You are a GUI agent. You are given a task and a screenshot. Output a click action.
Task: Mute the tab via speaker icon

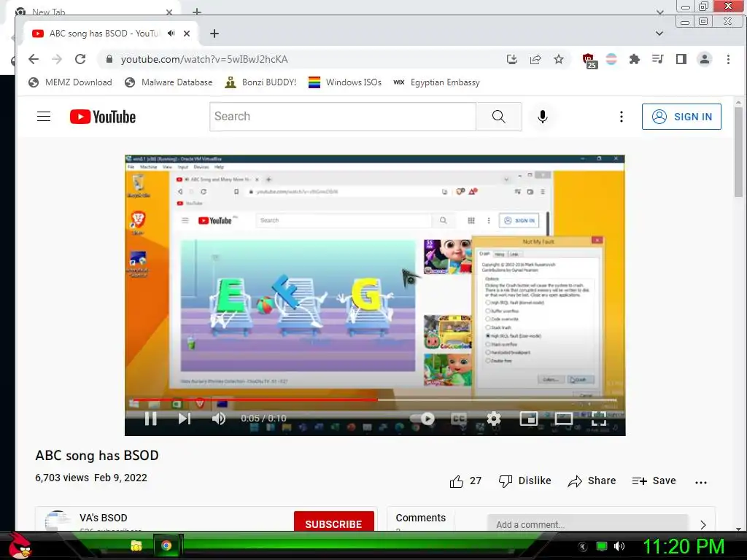[171, 34]
